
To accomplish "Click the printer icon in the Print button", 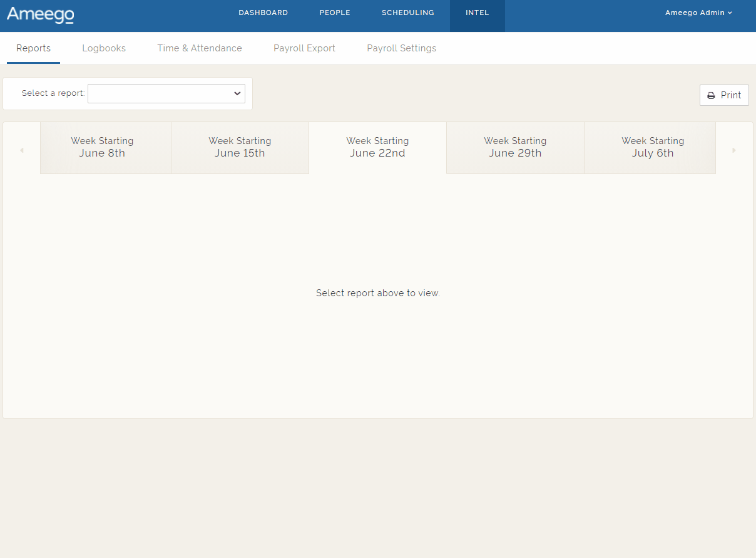I will coord(711,95).
